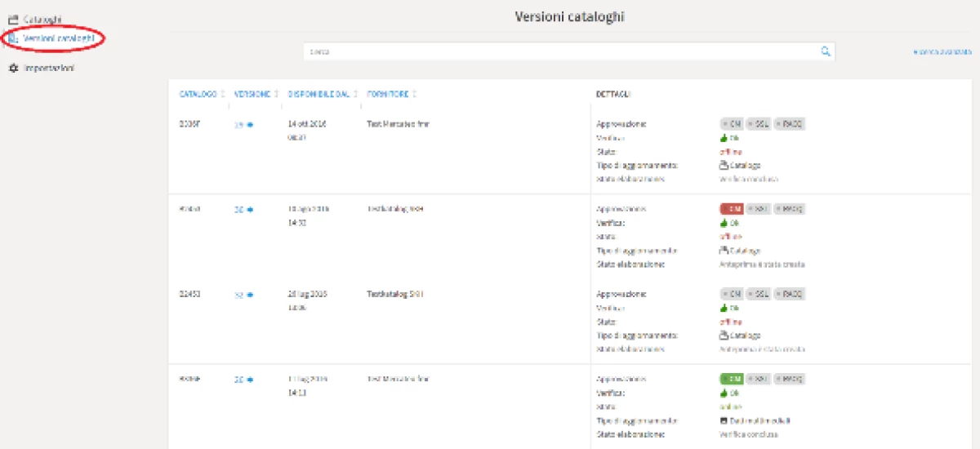This screenshot has width=980, height=449.
Task: Open Cataloghi in the sidebar
Action: tap(42, 19)
